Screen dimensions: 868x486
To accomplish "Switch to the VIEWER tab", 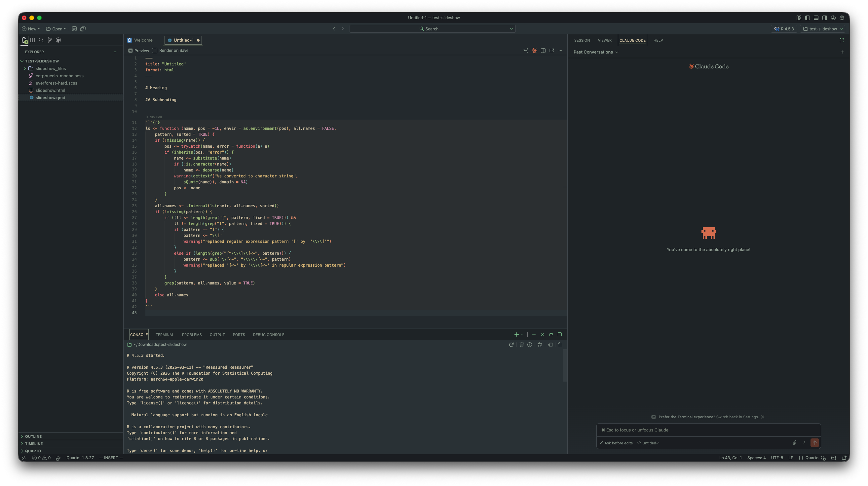I will point(605,40).
